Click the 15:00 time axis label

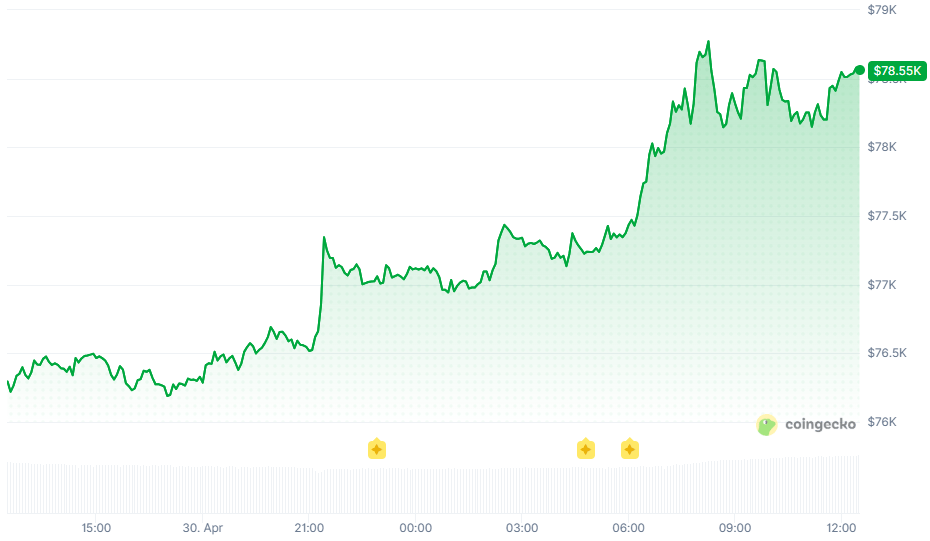[96, 527]
